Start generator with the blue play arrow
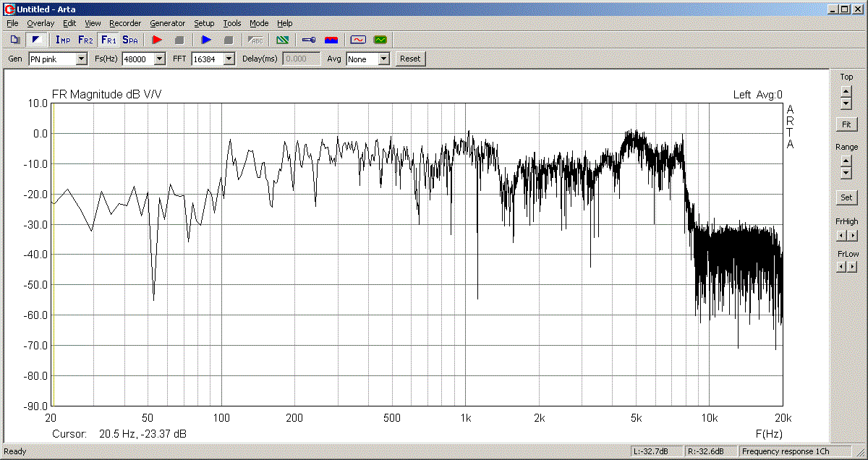The height and width of the screenshot is (460, 868). click(x=206, y=40)
